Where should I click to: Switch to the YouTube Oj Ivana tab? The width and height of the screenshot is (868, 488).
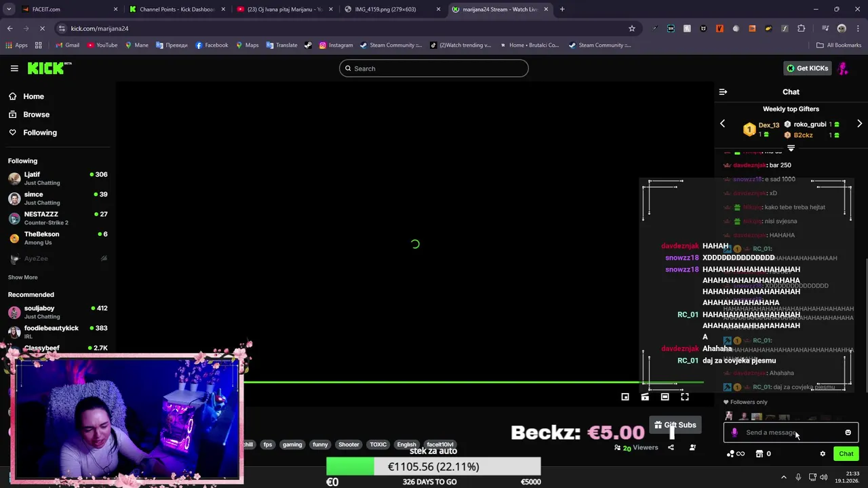(x=283, y=9)
